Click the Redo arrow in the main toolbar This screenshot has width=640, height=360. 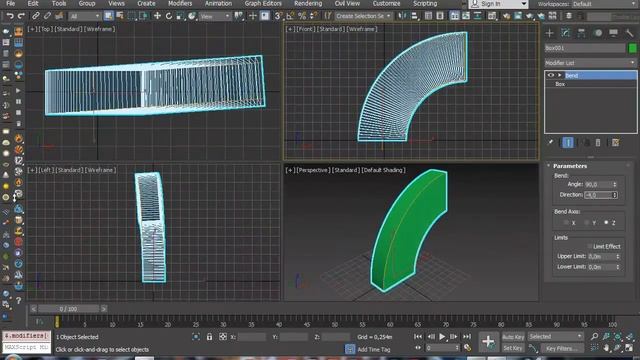pyautogui.click(x=21, y=16)
